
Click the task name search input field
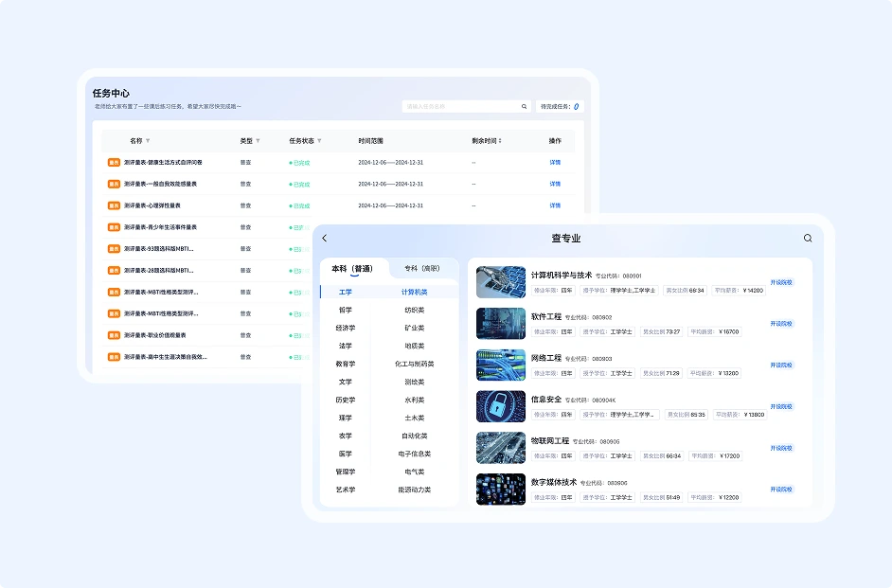coord(460,107)
